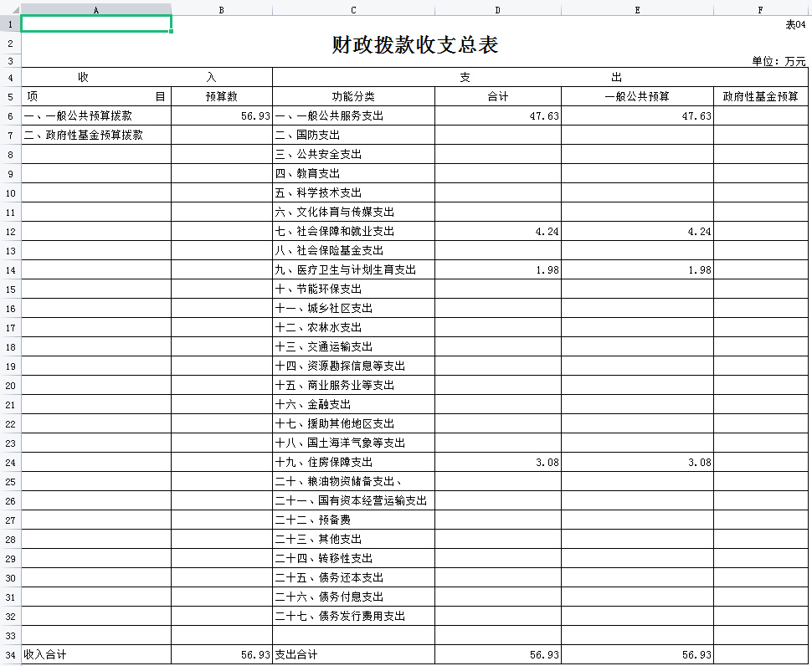812x666 pixels.
Task: Click cell 十八、国土海洋气象等支出
Action: [354, 443]
